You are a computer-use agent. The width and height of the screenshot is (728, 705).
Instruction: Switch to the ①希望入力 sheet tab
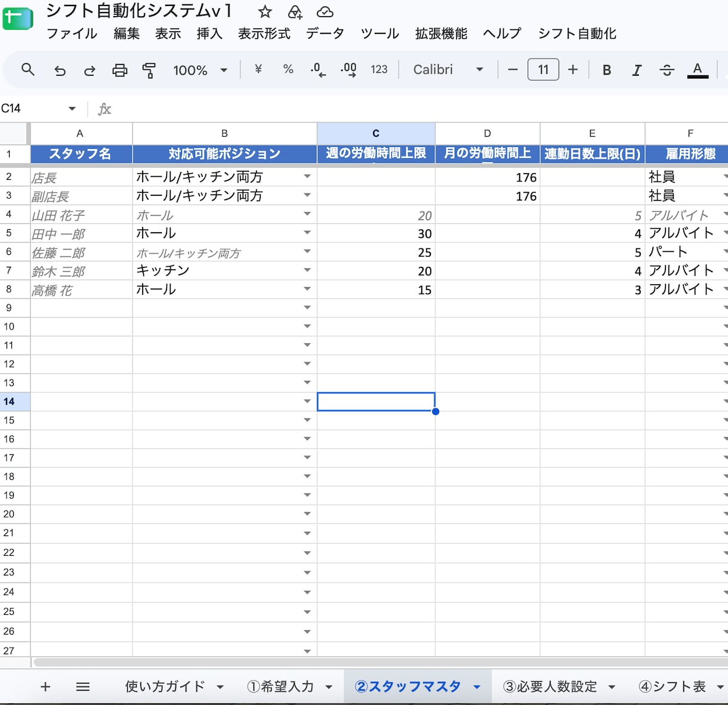(280, 686)
